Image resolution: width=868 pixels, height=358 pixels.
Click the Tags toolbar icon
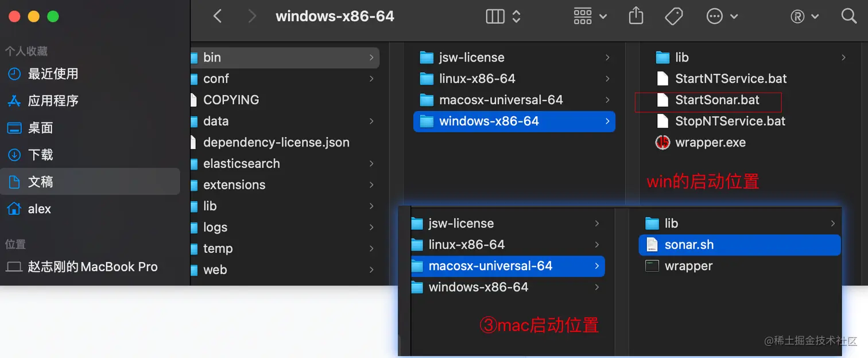pos(673,16)
